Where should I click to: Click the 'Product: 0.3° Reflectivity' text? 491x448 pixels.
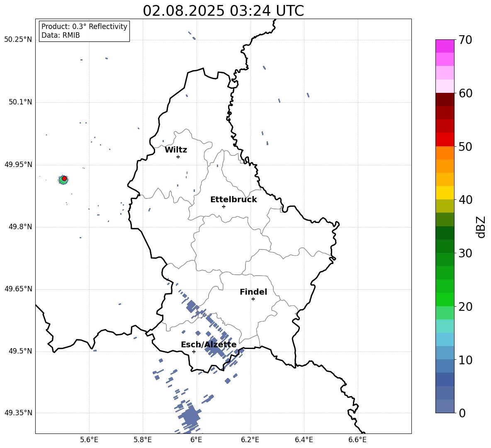[84, 27]
